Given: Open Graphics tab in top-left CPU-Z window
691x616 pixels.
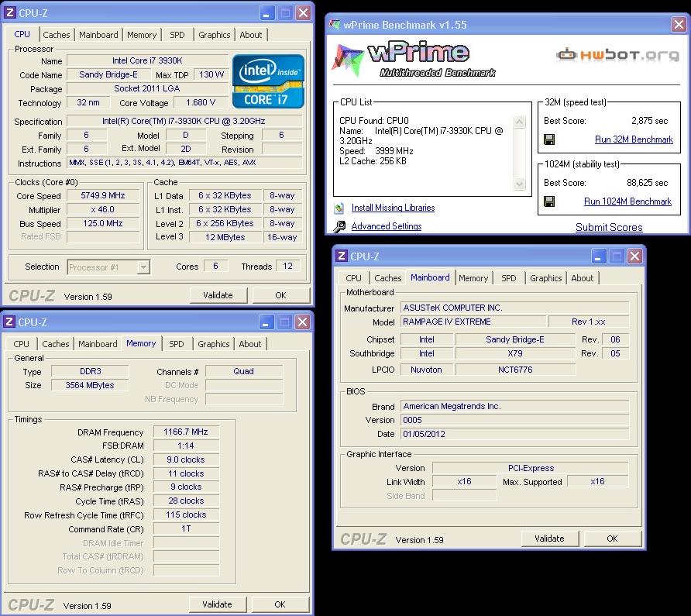Looking at the screenshot, I should click(214, 35).
